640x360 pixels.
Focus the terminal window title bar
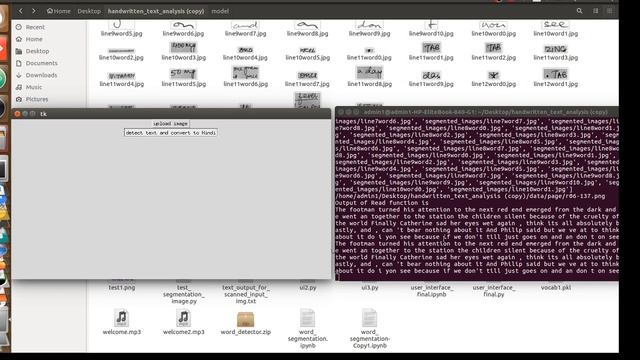[x=477, y=111]
